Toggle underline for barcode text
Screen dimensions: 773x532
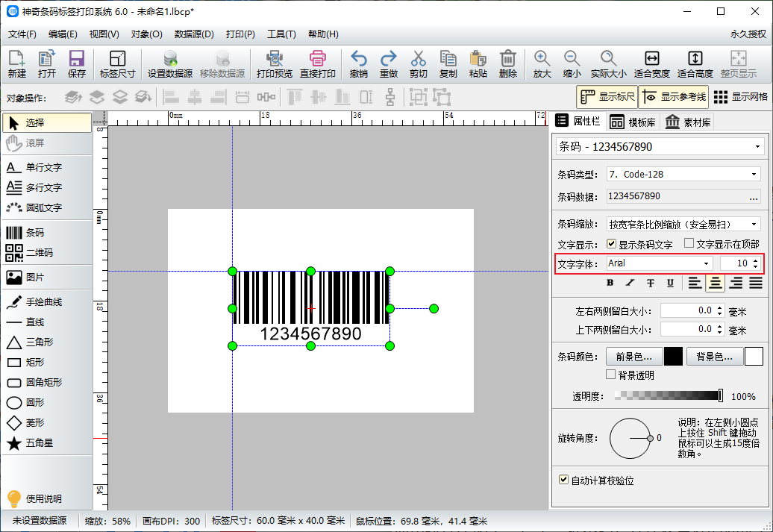[x=670, y=283]
